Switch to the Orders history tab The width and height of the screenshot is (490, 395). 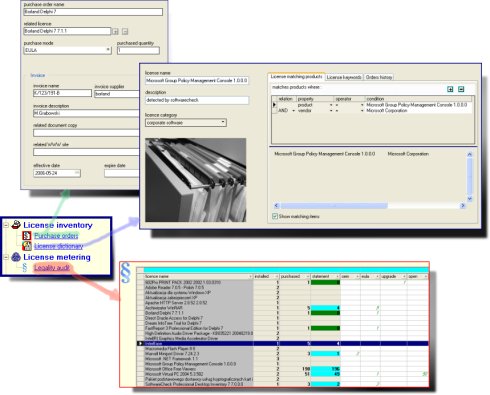click(x=379, y=77)
